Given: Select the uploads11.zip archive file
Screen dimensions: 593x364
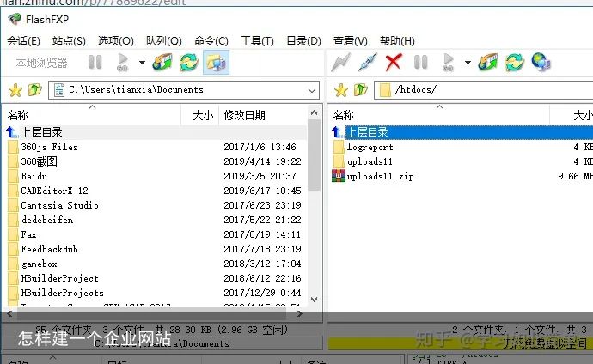Looking at the screenshot, I should tap(462, 176).
